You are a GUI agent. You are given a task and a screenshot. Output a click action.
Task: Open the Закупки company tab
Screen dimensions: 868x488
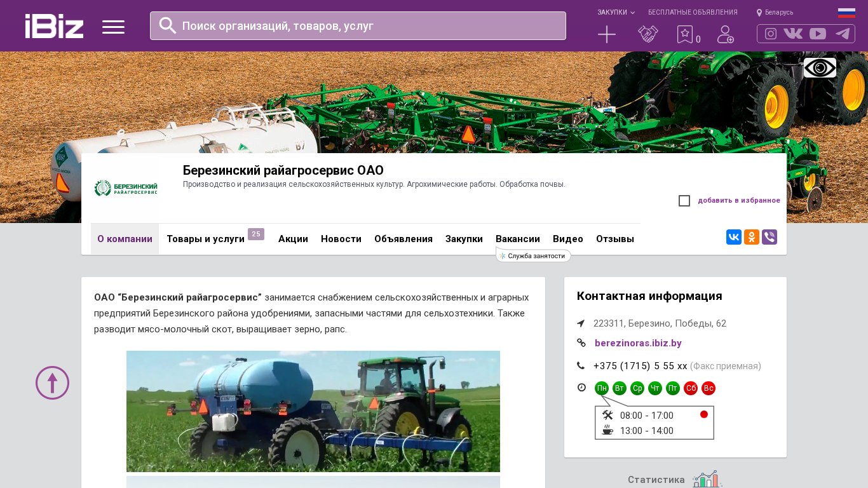pos(464,239)
